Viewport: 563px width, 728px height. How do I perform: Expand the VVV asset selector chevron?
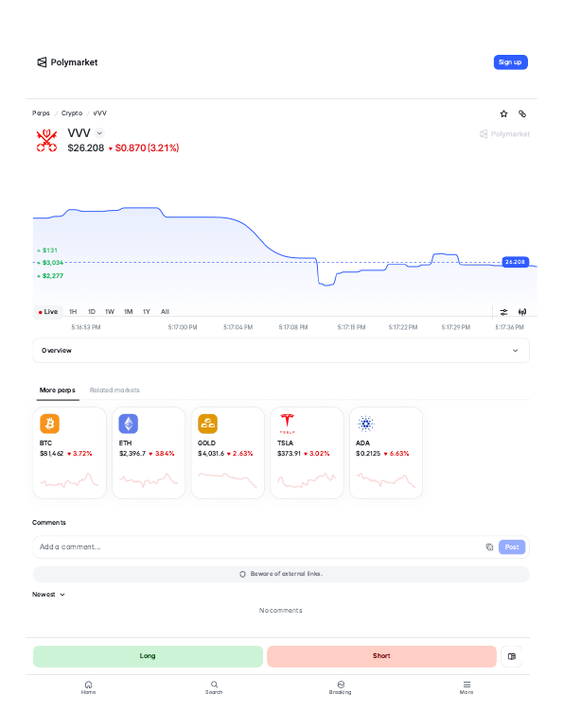(99, 133)
